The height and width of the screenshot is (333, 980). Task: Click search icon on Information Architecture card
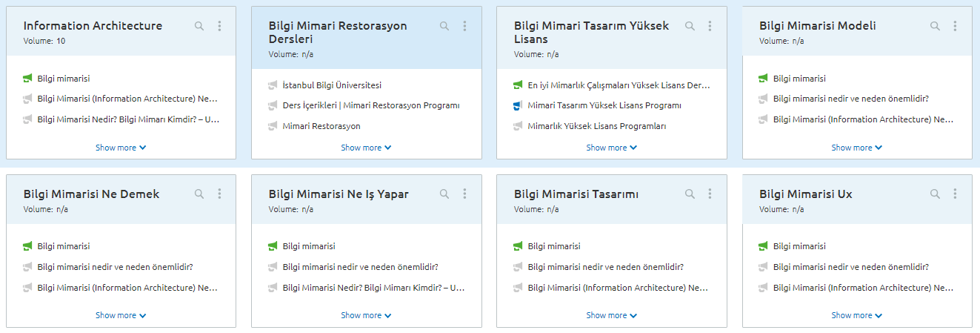199,26
